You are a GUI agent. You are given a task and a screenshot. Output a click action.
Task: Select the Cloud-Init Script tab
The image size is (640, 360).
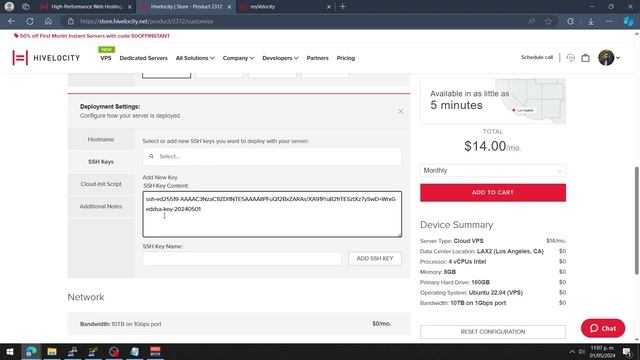pos(101,184)
